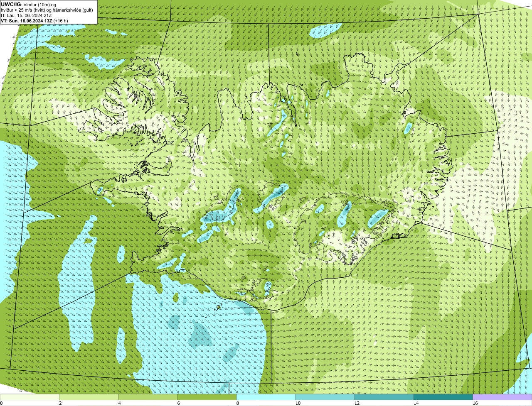Click the '12' label on the scale

tap(357, 403)
